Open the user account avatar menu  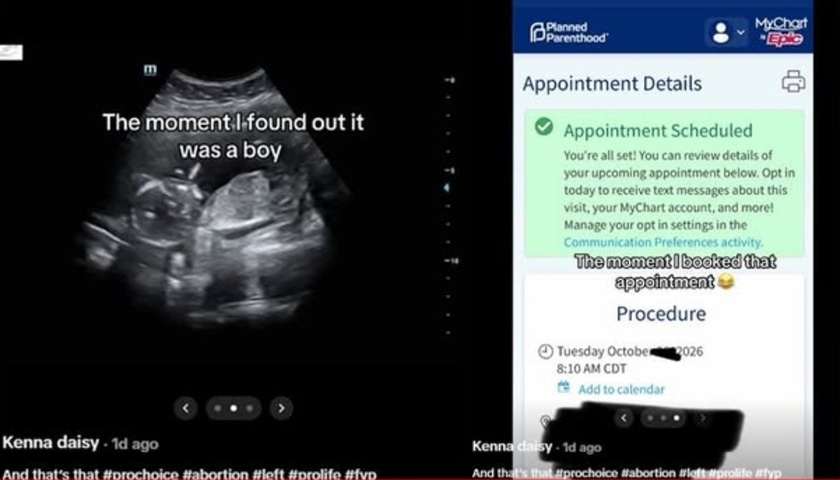pos(726,32)
